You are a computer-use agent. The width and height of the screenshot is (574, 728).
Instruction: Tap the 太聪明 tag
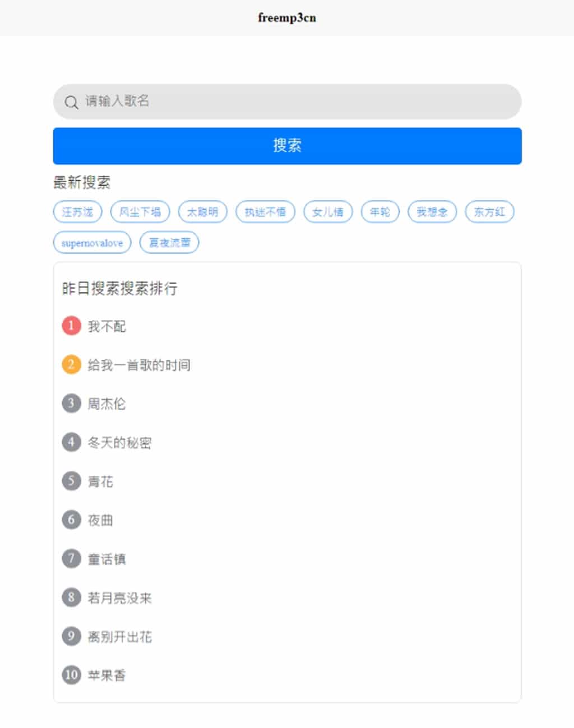point(202,212)
